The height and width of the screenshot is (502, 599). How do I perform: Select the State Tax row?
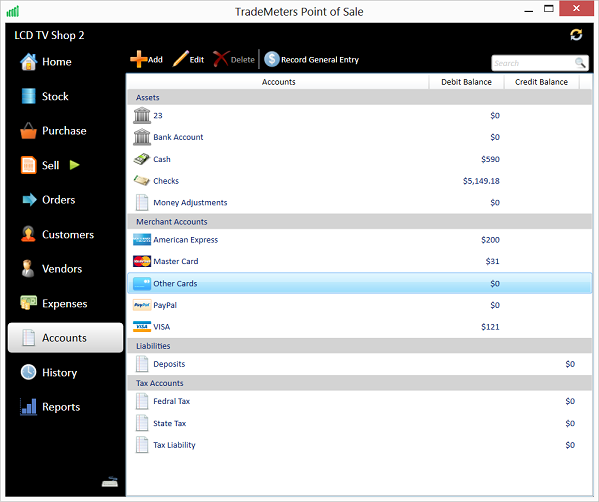coord(359,423)
